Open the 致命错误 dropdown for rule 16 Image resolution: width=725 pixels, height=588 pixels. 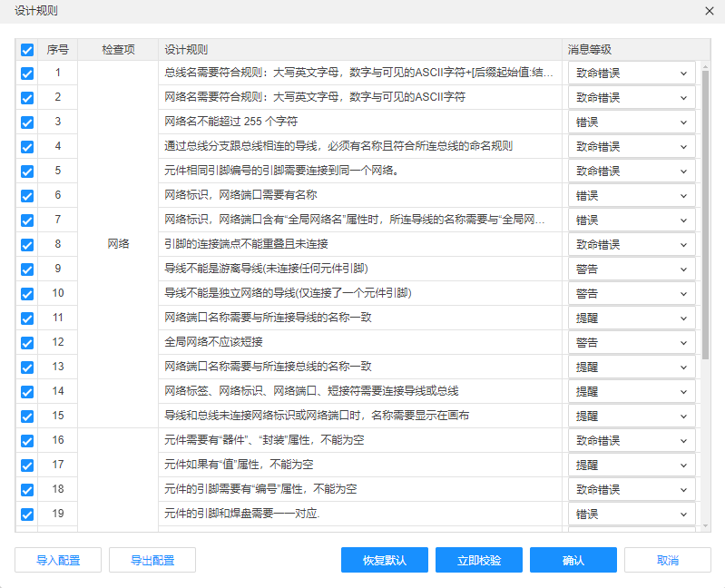[x=632, y=441]
